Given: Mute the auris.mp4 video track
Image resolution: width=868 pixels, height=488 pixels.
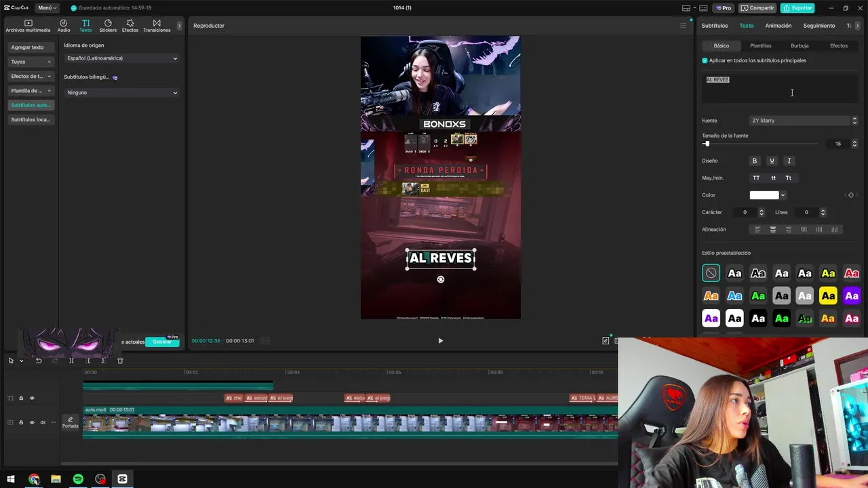Looking at the screenshot, I should pos(43,422).
